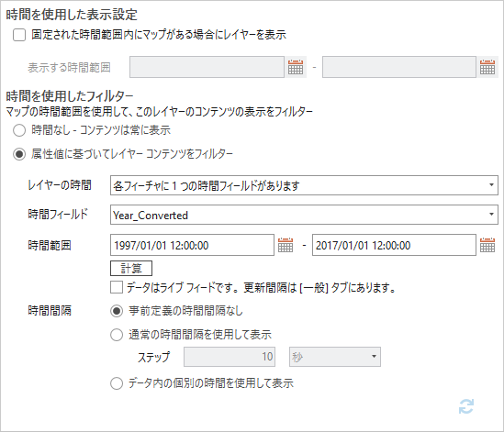
Task: Click the blue refresh arrows icon
Action: click(x=466, y=406)
